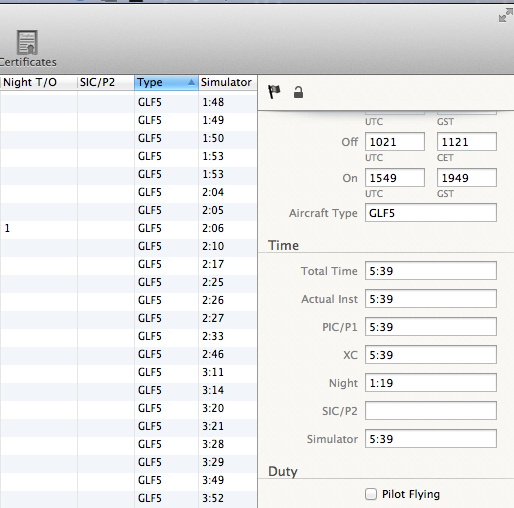Screen dimensions: 514x508
Task: Sort by the Simulator column header
Action: coord(228,82)
